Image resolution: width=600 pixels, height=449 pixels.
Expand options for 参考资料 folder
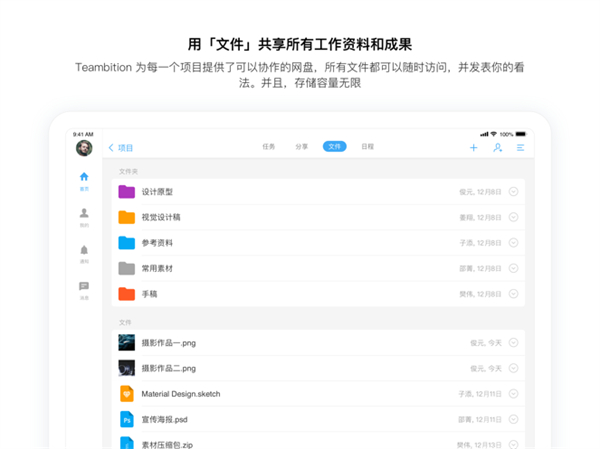tap(514, 243)
